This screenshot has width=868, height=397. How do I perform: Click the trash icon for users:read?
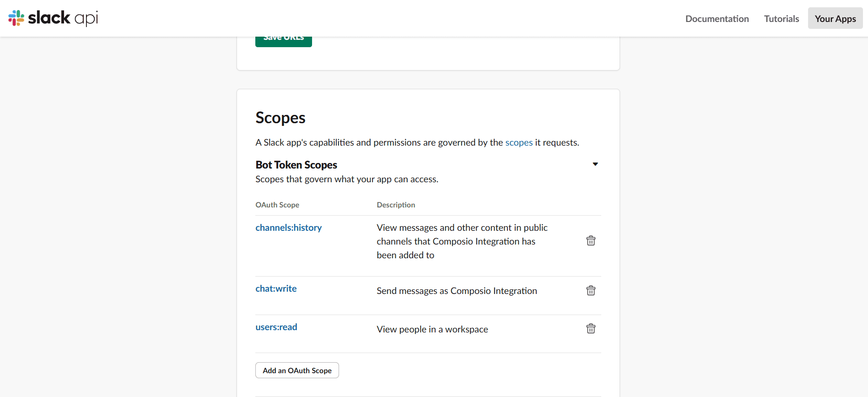591,329
